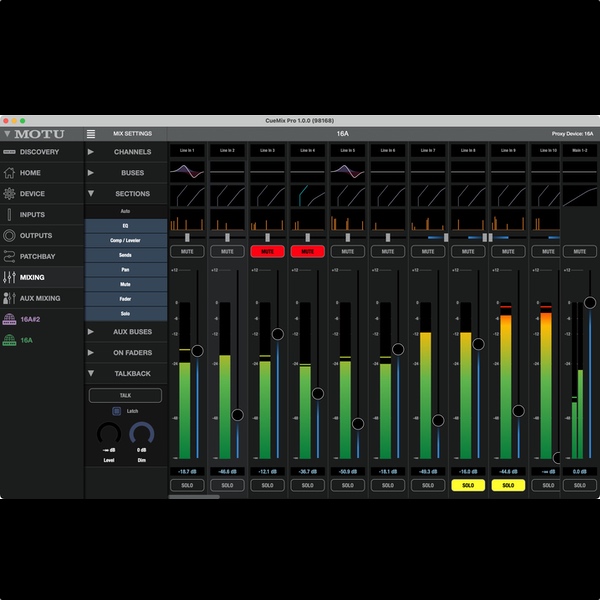Viewport: 600px width, 600px height.
Task: Click the mixer horizontal scrollbar
Action: click(x=194, y=497)
